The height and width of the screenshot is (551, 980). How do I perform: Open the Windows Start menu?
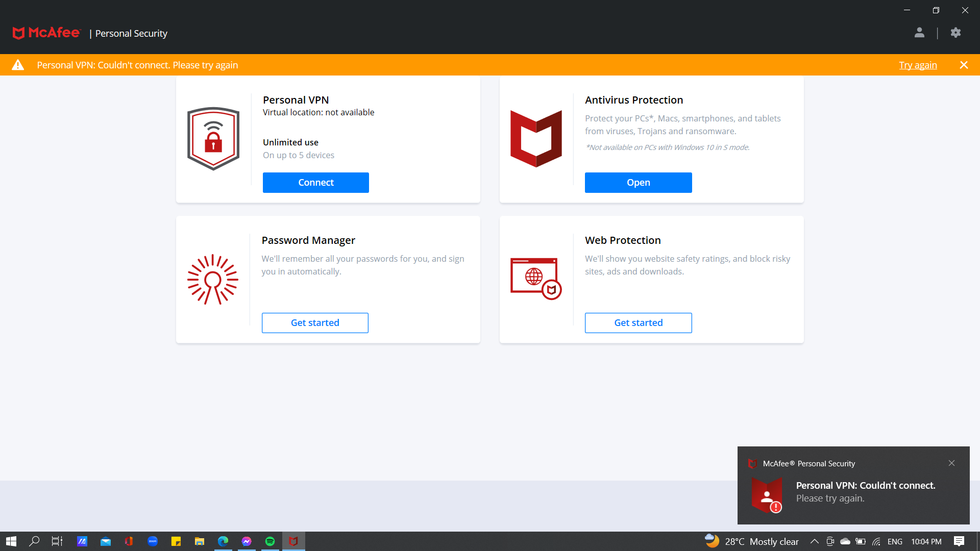tap(11, 541)
